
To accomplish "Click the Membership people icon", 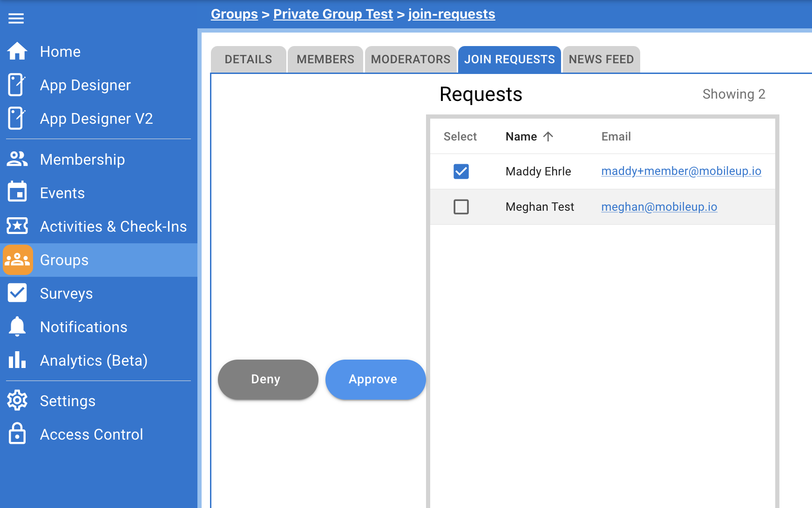I will 17,159.
